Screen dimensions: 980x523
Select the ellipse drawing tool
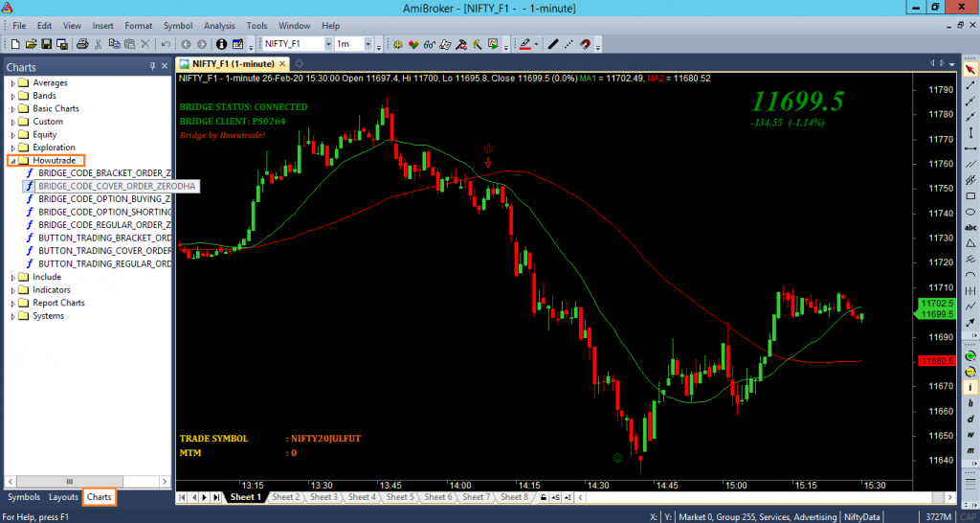pos(970,212)
